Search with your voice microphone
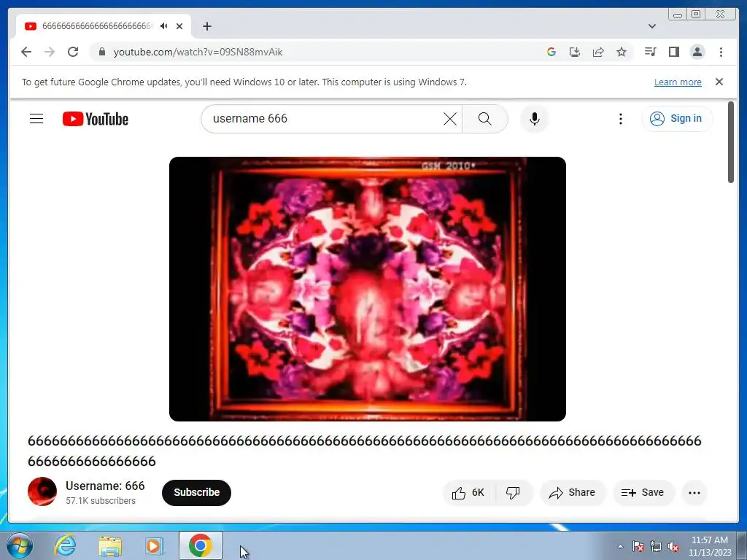This screenshot has width=747, height=560. point(535,119)
